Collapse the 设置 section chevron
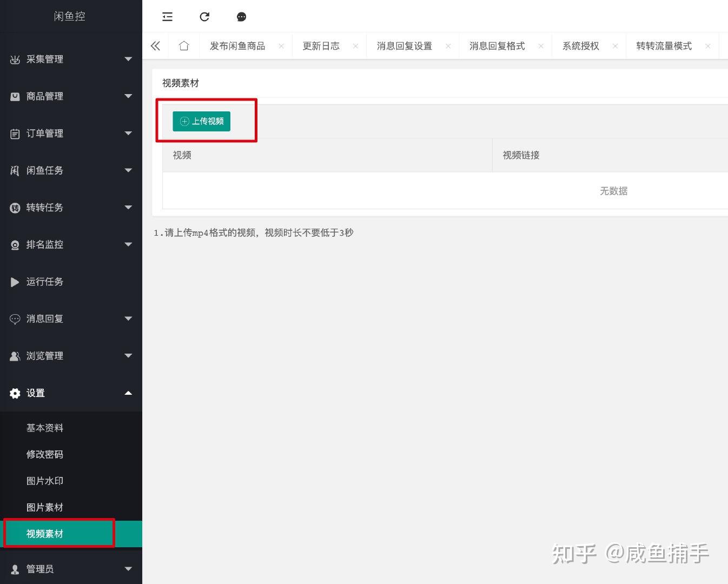Image resolution: width=728 pixels, height=584 pixels. coord(128,393)
